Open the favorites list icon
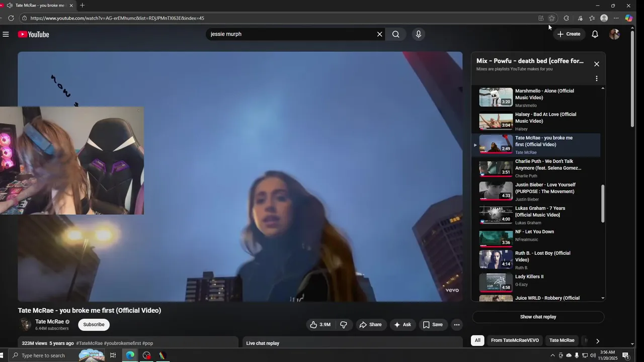Image resolution: width=644 pixels, height=362 pixels. pos(592,18)
